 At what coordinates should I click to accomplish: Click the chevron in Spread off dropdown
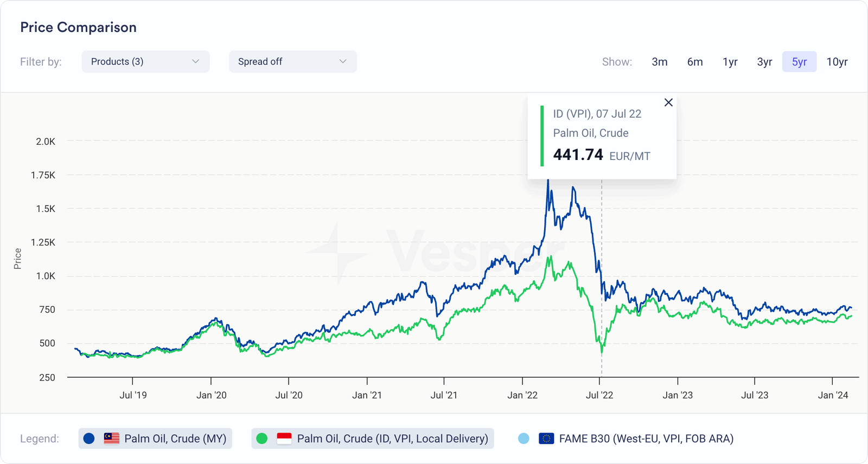point(343,62)
